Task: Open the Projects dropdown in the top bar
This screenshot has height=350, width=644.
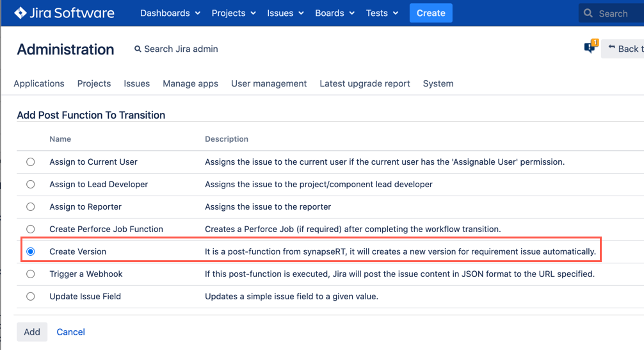Action: pos(234,13)
